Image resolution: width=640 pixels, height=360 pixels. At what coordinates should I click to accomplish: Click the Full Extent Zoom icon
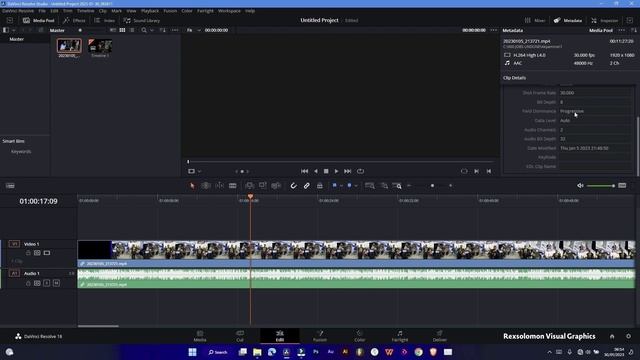coord(370,186)
